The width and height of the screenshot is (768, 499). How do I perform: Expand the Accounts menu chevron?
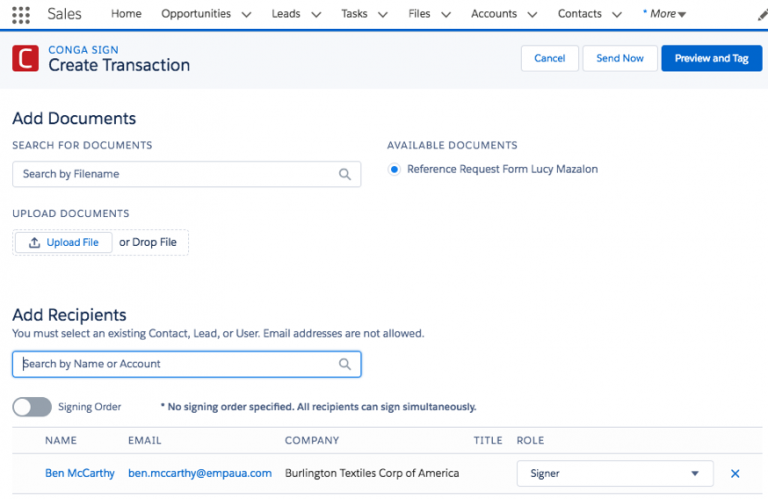pyautogui.click(x=532, y=14)
